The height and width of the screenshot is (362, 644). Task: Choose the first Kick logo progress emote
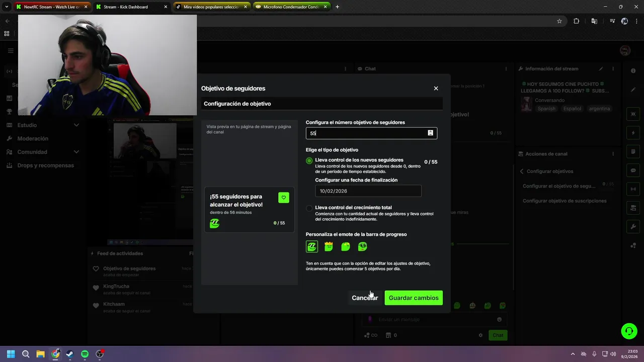point(312,246)
